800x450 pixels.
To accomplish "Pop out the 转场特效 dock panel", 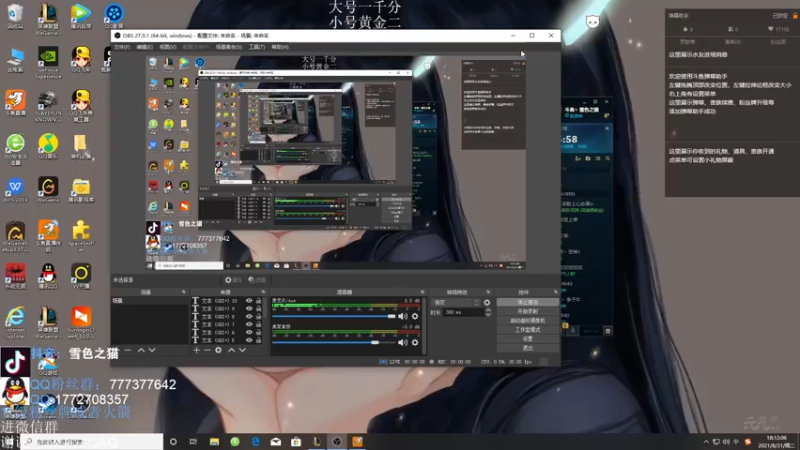I will pyautogui.click(x=488, y=292).
